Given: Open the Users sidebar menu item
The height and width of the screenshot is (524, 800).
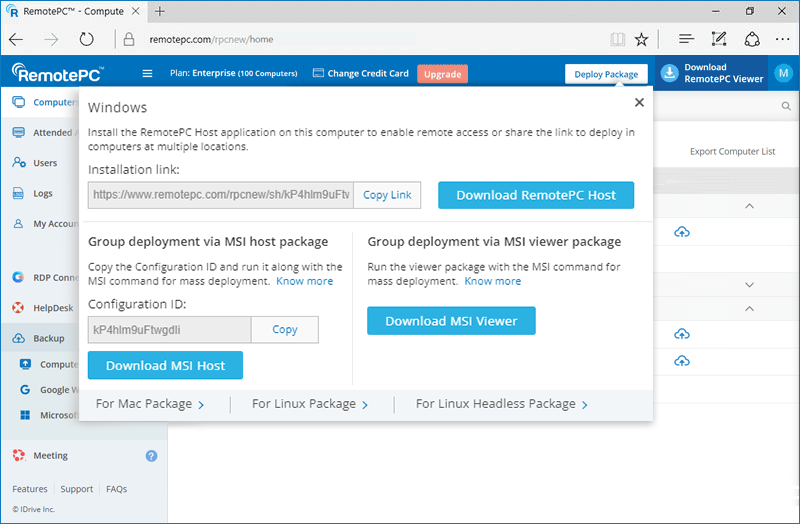Looking at the screenshot, I should click(x=45, y=163).
